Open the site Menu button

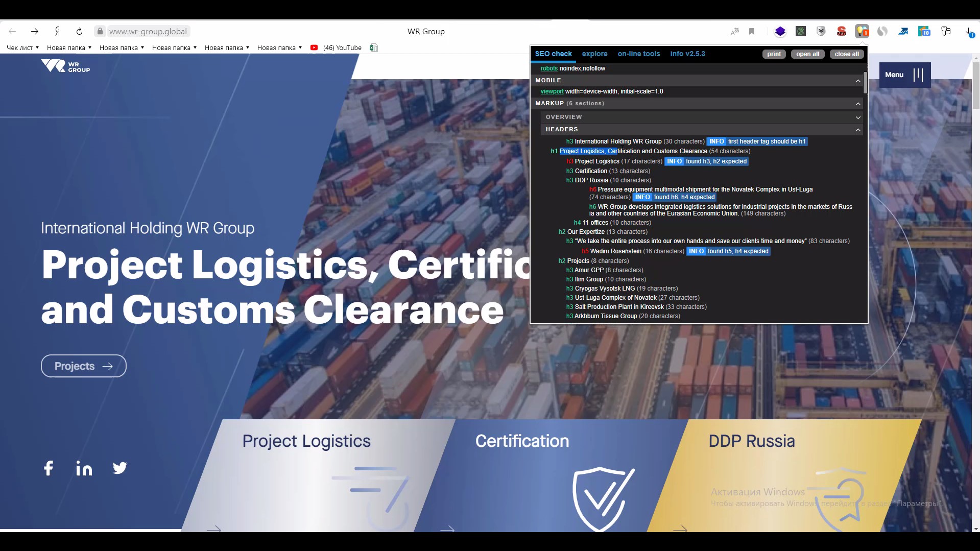pos(905,75)
